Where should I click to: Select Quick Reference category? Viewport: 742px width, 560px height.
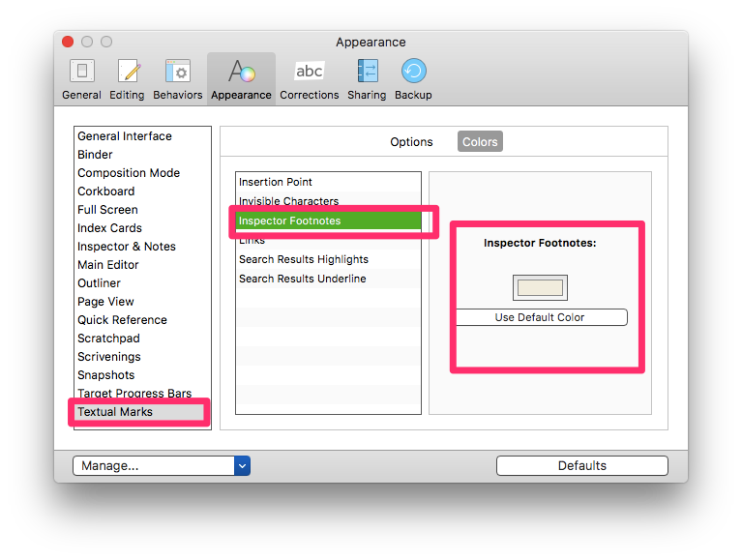pyautogui.click(x=142, y=320)
